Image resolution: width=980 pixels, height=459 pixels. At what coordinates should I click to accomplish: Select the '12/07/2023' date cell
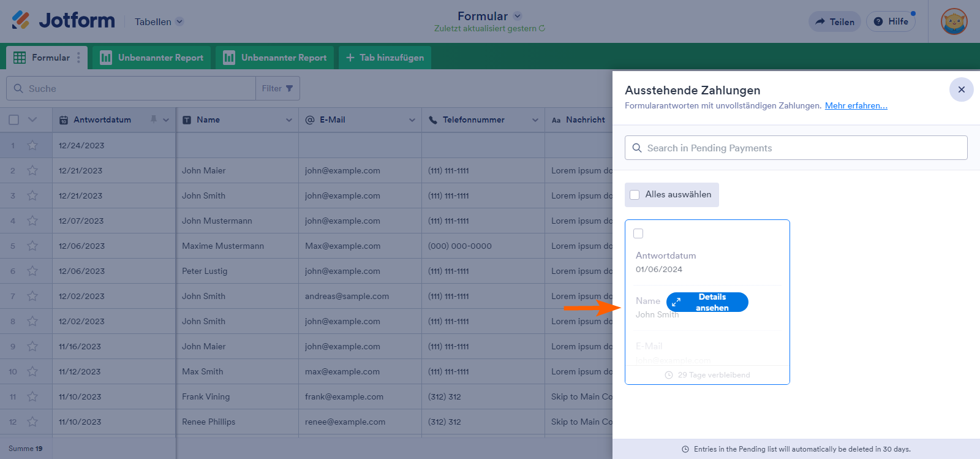point(114,221)
